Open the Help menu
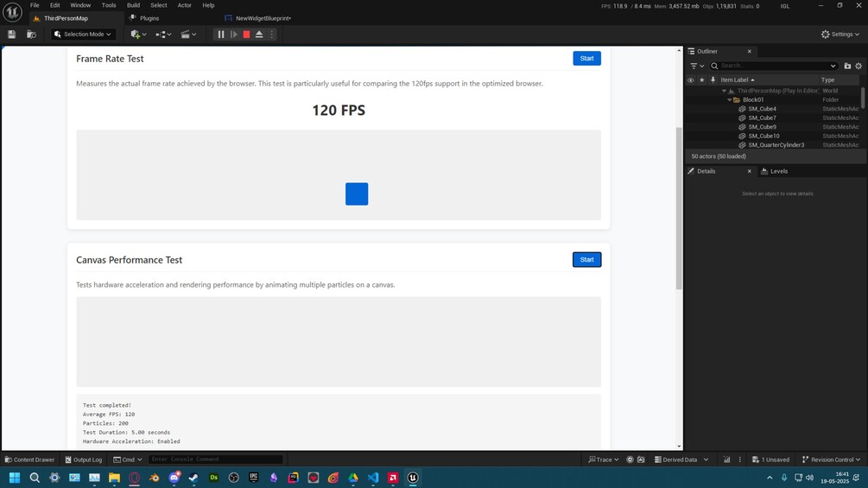868x488 pixels. (208, 5)
